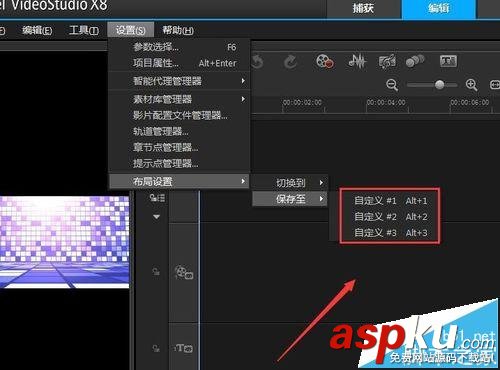Switch to the 捕获 tab

(x=363, y=9)
